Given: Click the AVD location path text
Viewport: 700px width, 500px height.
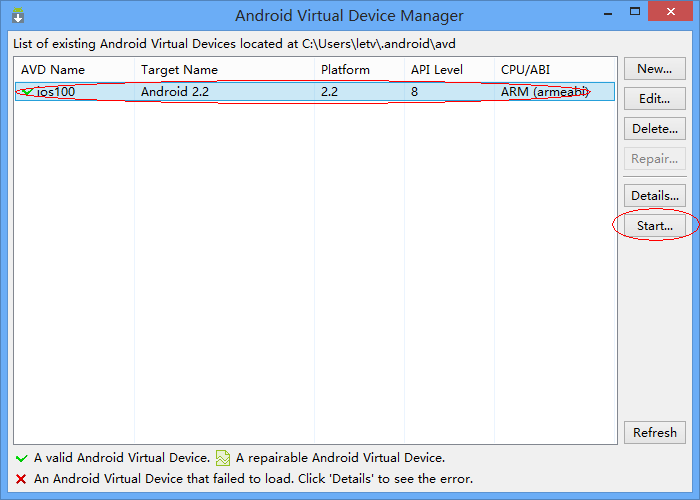Looking at the screenshot, I should (379, 44).
